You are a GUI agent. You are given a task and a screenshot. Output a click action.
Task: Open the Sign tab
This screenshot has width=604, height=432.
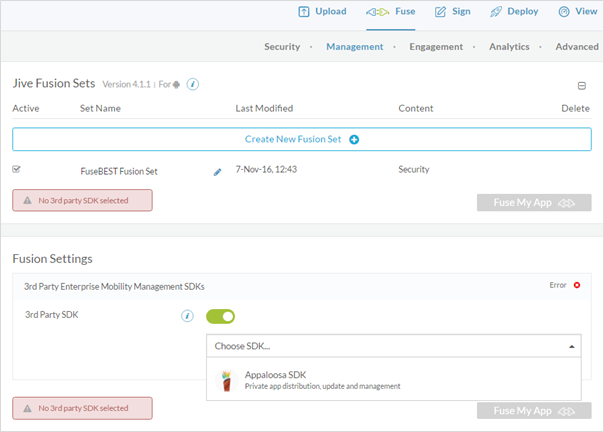pyautogui.click(x=453, y=12)
